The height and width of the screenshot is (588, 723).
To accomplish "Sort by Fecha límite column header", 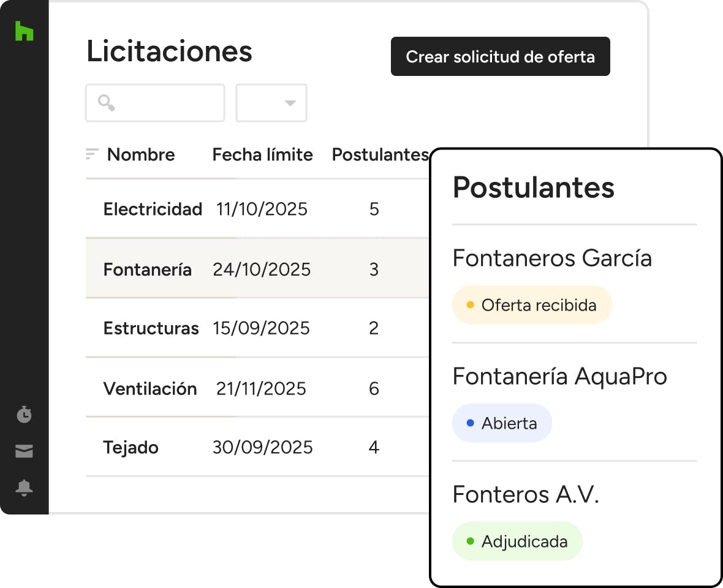I will [x=262, y=155].
